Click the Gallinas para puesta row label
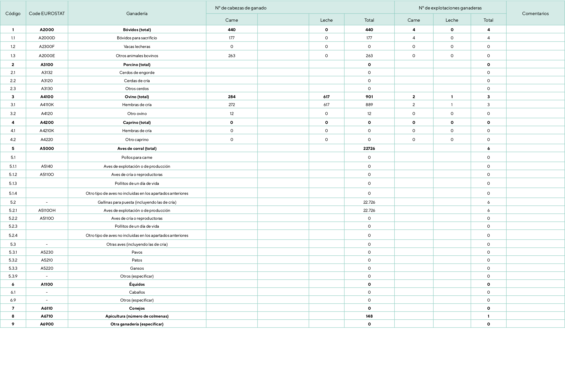 pos(137,202)
